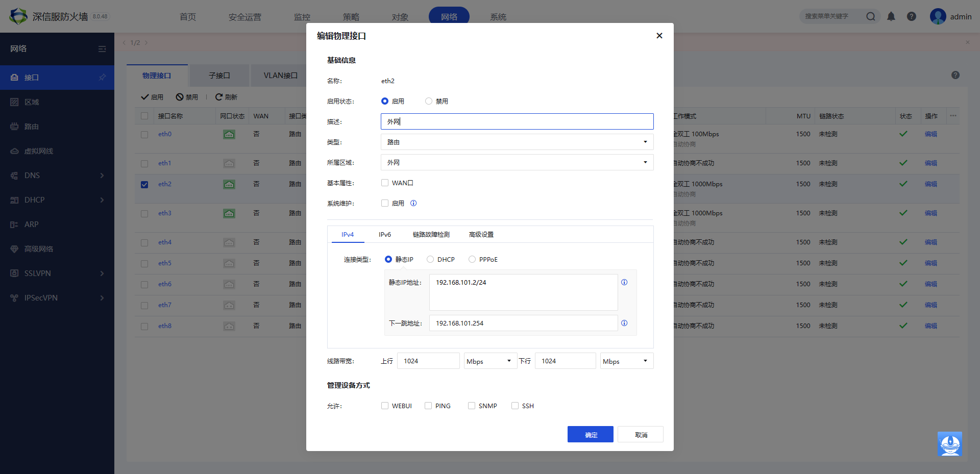Expand the DNS sidebar item
Image resolution: width=980 pixels, height=474 pixels.
pos(57,176)
